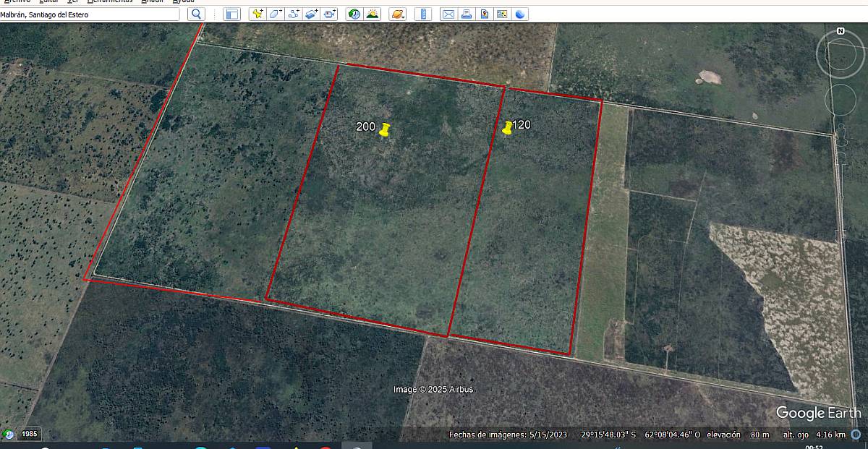
Task: Print the current map view
Action: pyautogui.click(x=467, y=13)
